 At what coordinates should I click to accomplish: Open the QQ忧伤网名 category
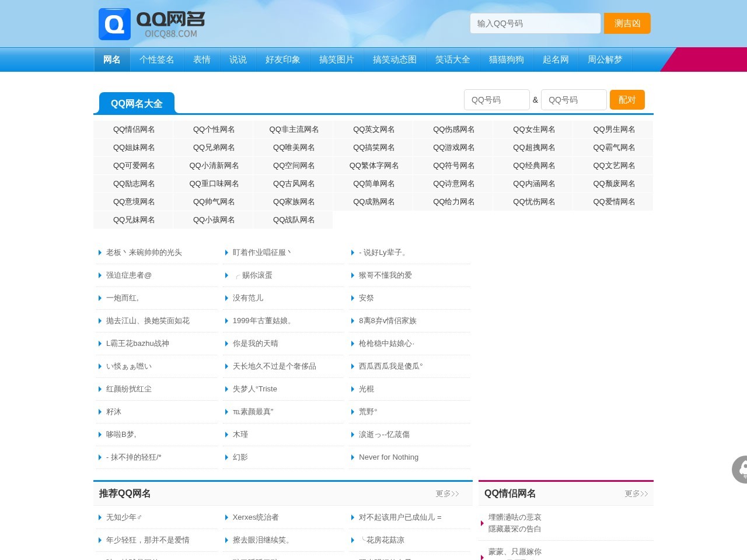[534, 202]
